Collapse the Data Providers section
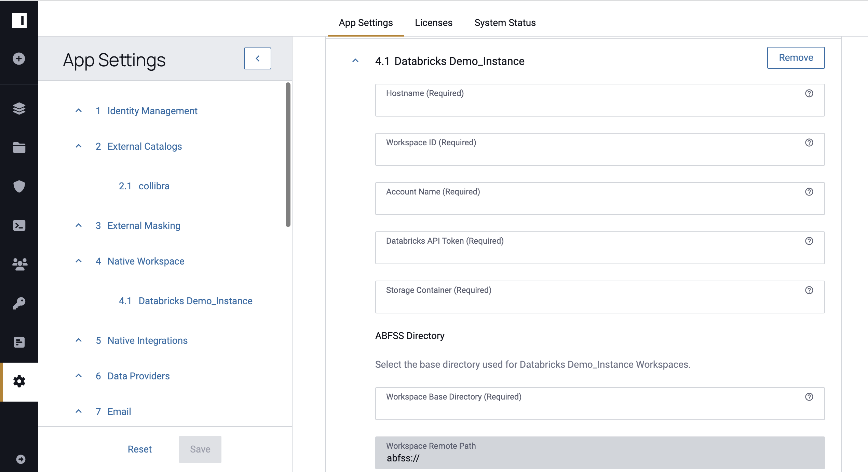The height and width of the screenshot is (472, 868). 79,376
